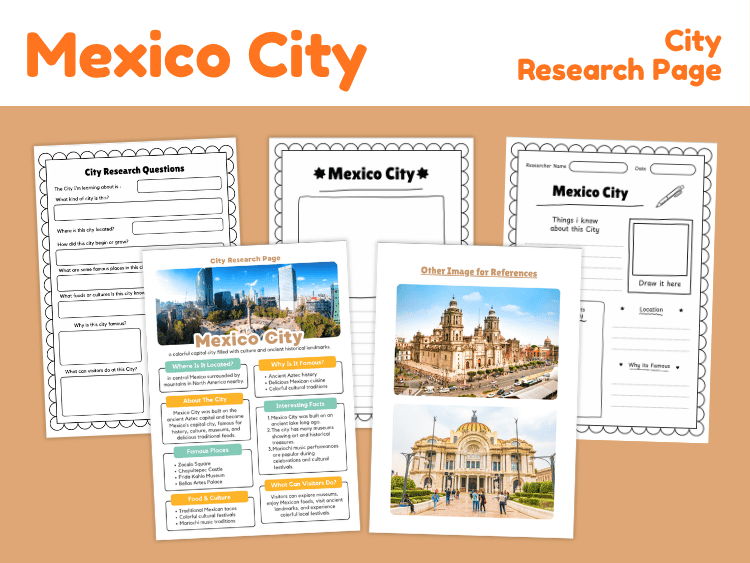Click the 'Ancient Aztec history' bullet
Image resolution: width=750 pixels, height=563 pixels.
pyautogui.click(x=292, y=375)
